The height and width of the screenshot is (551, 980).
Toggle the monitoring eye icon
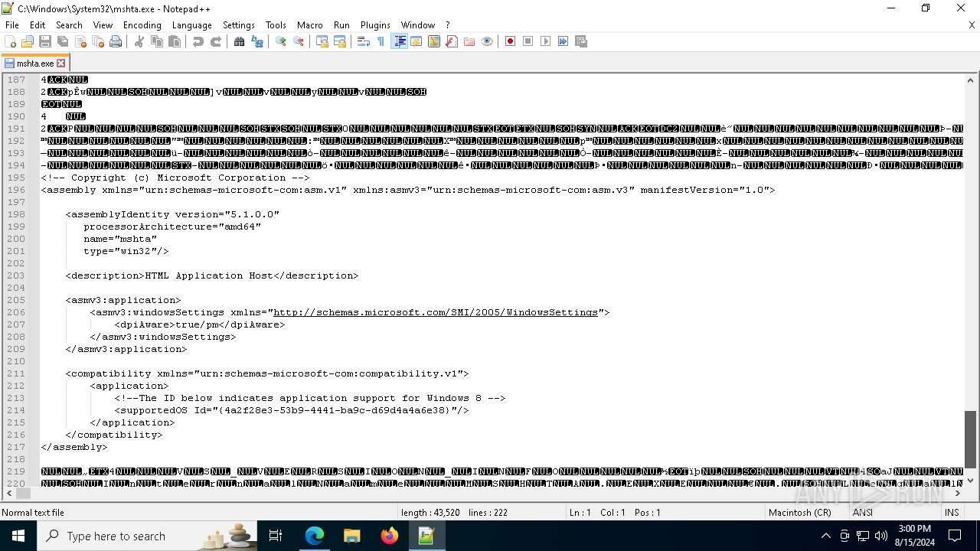487,41
